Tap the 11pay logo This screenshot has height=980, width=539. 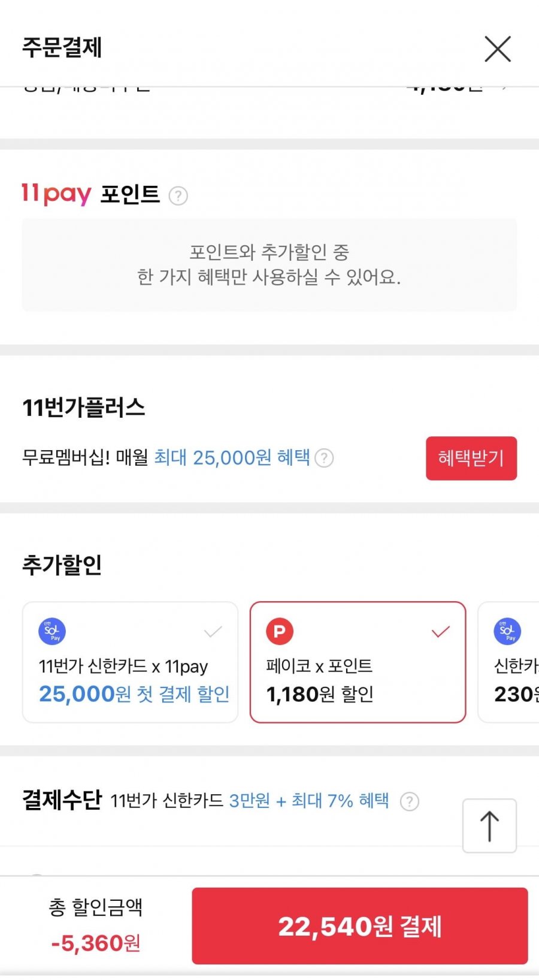coord(56,194)
